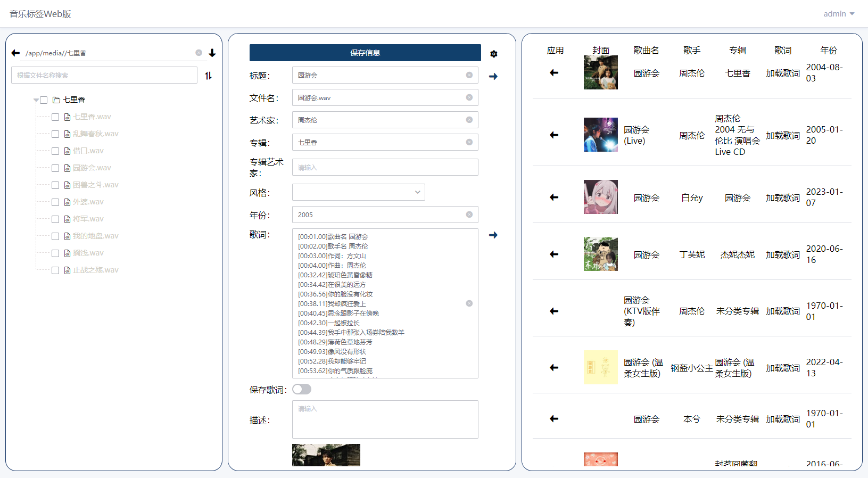Load lyrics for 白允y result
Viewport: 868px width, 478px height.
(x=783, y=197)
